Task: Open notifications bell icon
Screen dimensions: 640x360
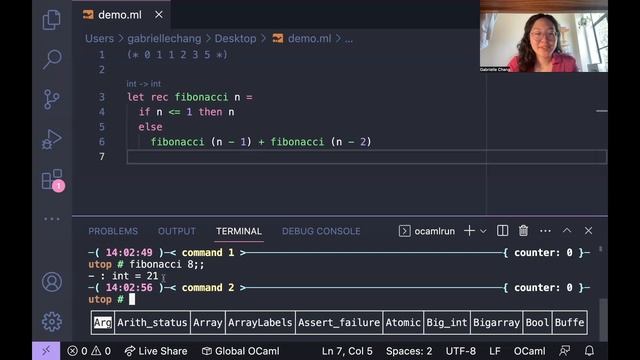Action: 589,351
